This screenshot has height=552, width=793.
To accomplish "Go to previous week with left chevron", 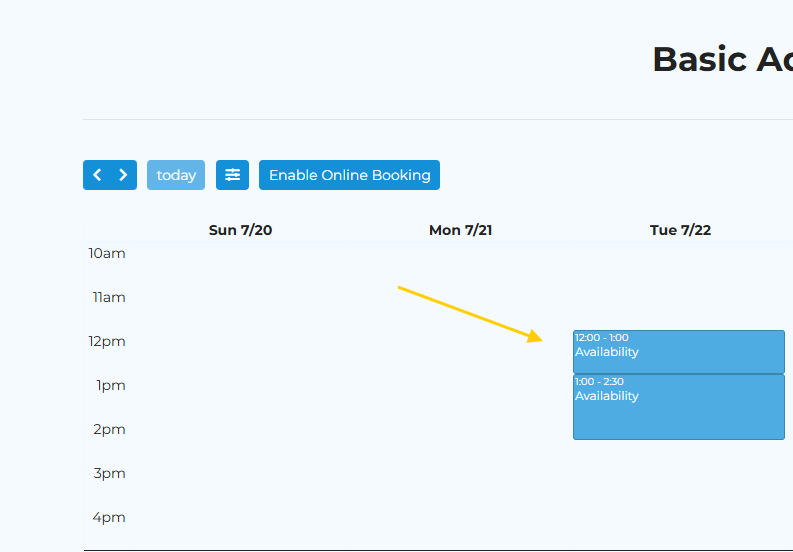I will (97, 175).
